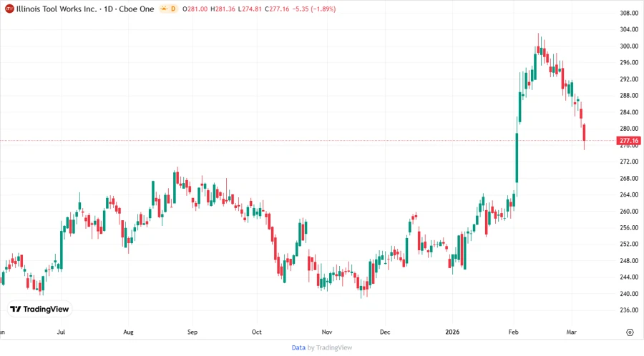The image size is (644, 356).
Task: Click the Feb date axis label
Action: coord(513,332)
